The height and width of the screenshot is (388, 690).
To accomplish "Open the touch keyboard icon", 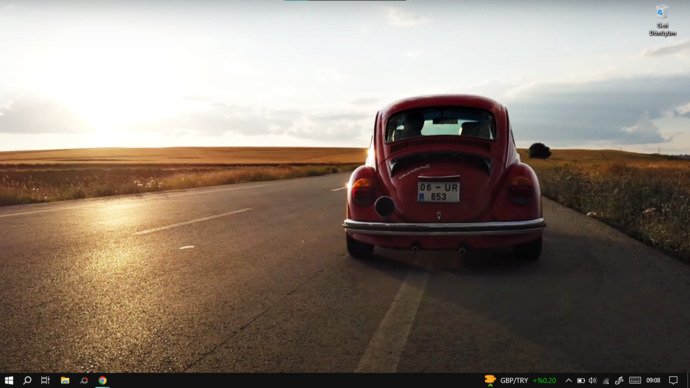I will 635,381.
